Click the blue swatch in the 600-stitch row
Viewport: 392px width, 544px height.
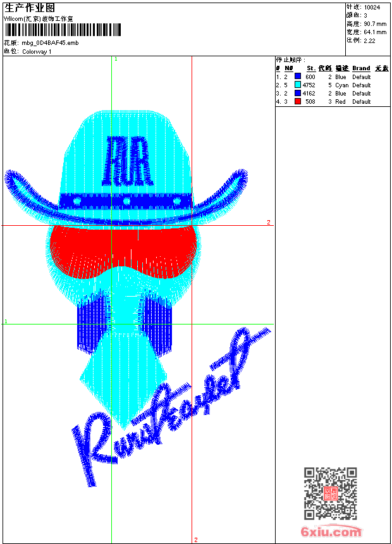click(x=298, y=77)
